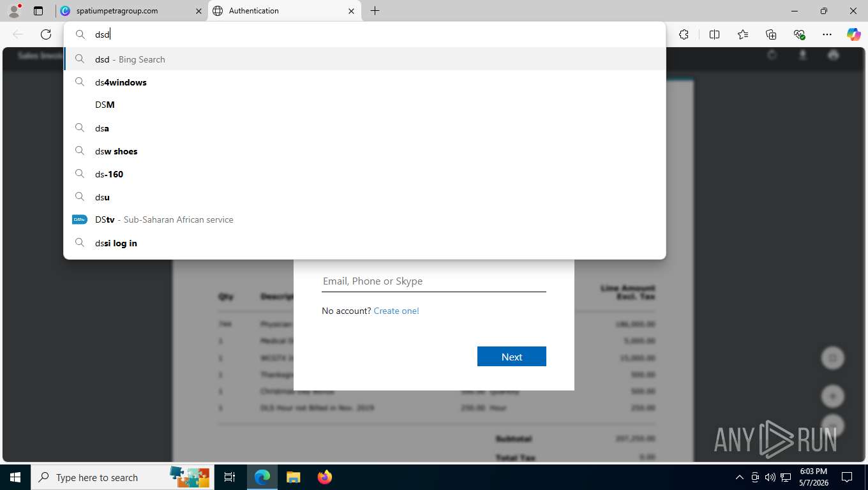Open the network tray icon
Viewport: 868px width, 490px height.
784,477
